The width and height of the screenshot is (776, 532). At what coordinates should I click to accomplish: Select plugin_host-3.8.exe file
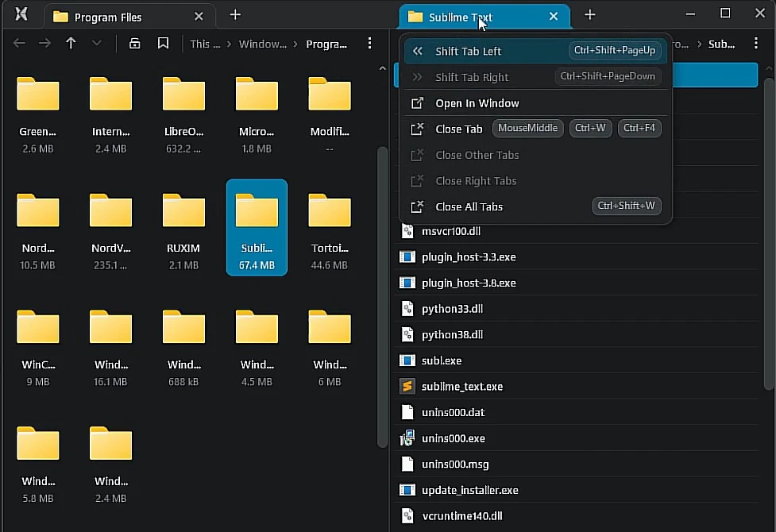click(x=577, y=283)
